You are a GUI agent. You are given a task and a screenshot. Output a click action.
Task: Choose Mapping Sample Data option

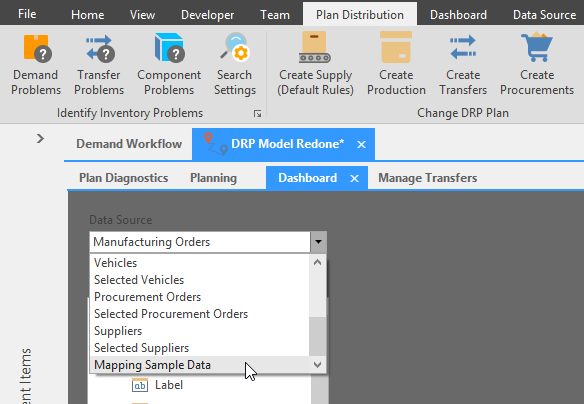[x=200, y=365]
